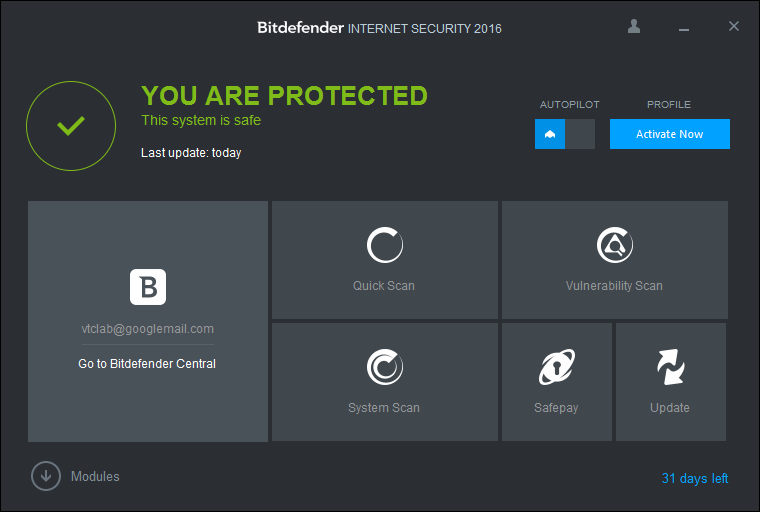Select the Quick Scan text label

tap(384, 286)
